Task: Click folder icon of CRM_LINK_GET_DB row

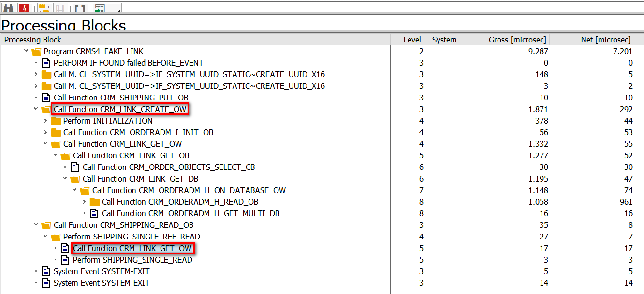Action: [x=75, y=179]
